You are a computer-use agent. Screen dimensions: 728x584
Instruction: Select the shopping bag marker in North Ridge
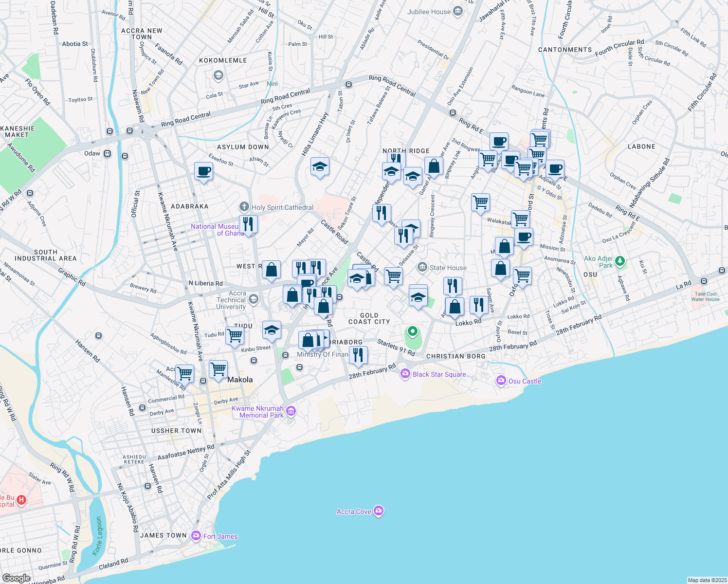pyautogui.click(x=435, y=166)
